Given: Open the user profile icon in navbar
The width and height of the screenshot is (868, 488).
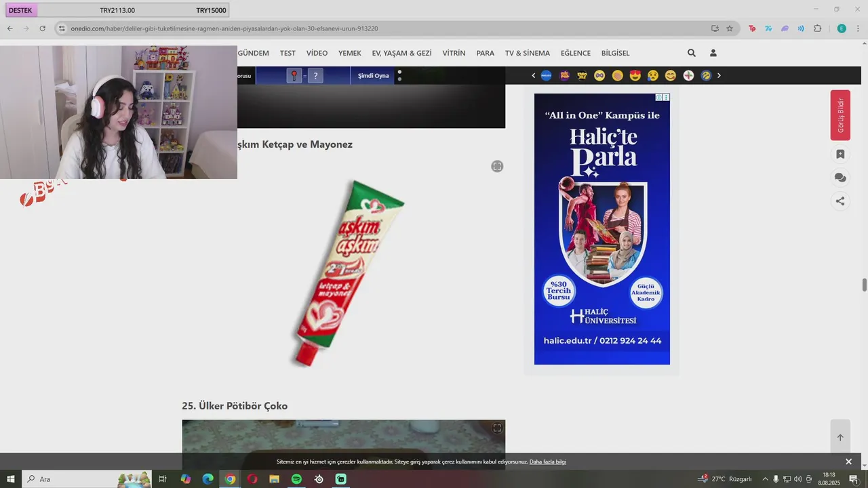Looking at the screenshot, I should (x=713, y=53).
